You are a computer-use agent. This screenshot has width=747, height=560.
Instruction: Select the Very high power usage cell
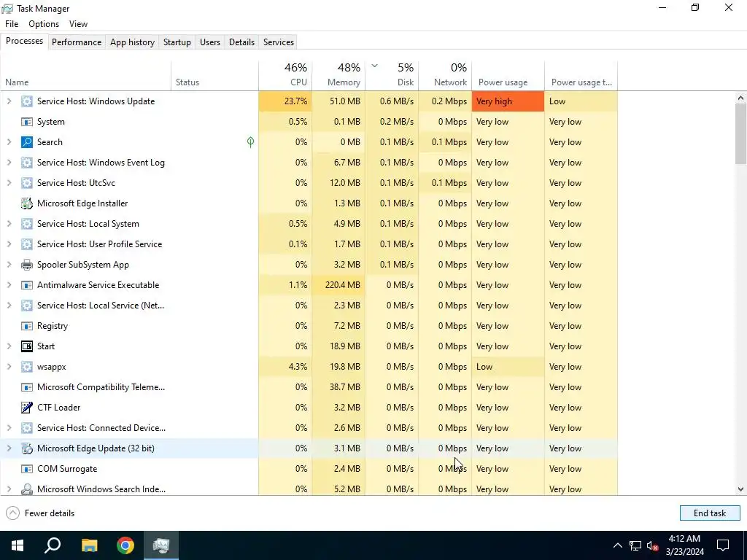click(508, 101)
